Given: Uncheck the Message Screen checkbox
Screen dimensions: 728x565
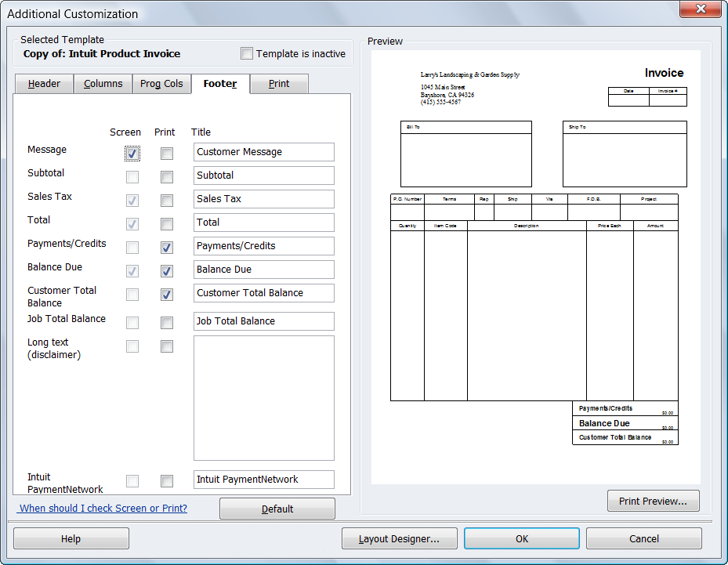Looking at the screenshot, I should point(132,154).
